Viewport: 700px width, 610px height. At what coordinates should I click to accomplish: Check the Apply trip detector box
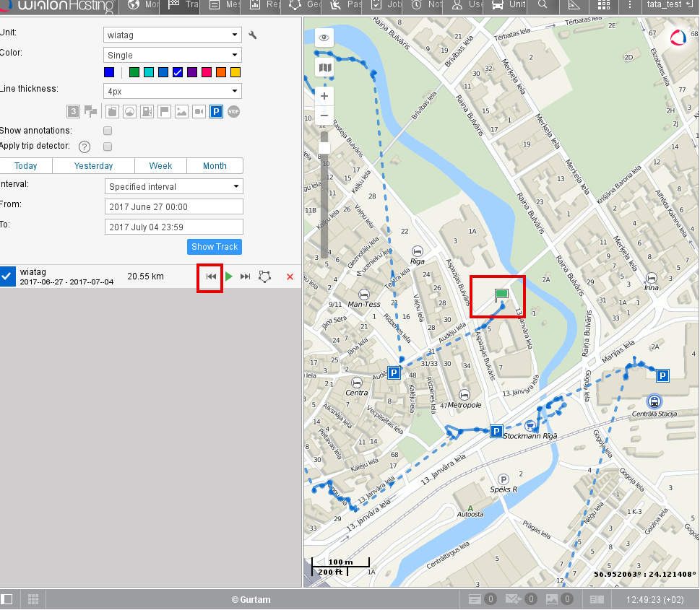click(108, 147)
